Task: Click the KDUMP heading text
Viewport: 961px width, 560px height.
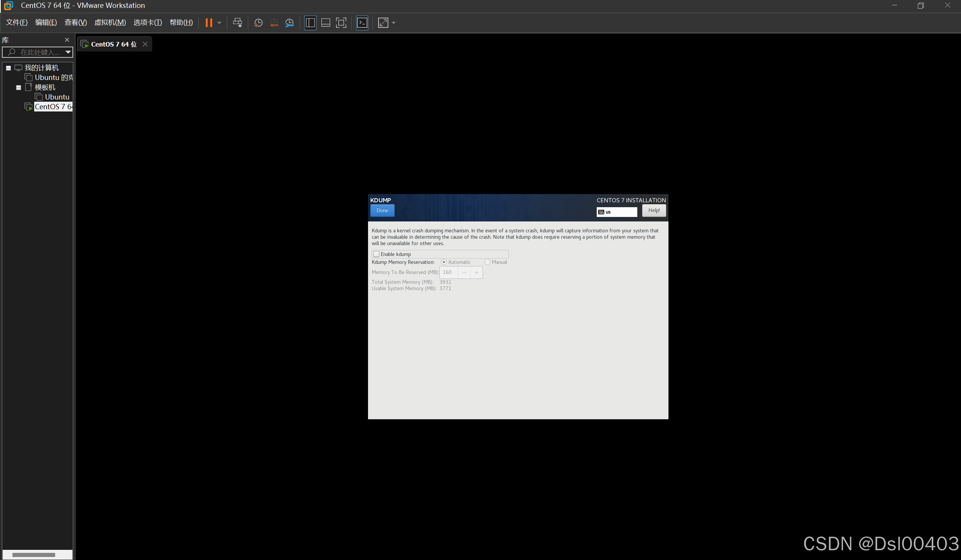Action: 380,200
